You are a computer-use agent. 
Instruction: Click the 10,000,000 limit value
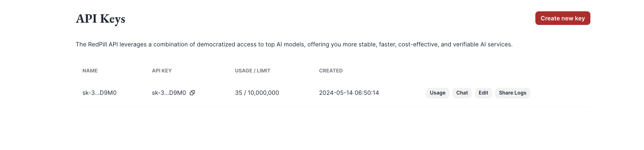click(263, 93)
